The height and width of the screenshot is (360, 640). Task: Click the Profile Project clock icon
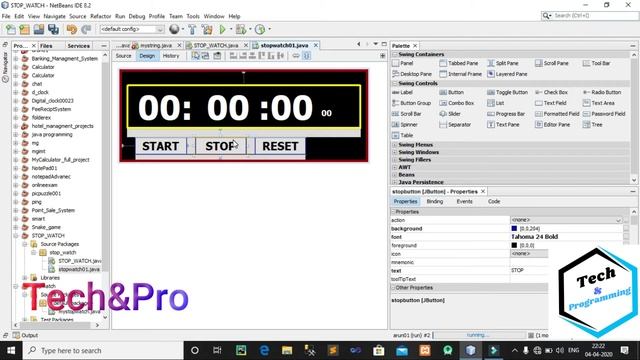click(x=260, y=29)
